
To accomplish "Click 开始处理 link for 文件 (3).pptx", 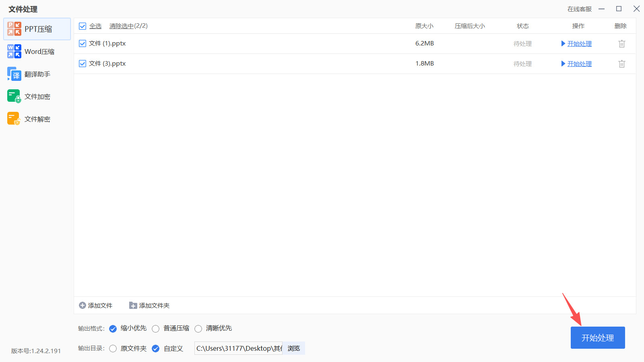I will click(x=580, y=64).
